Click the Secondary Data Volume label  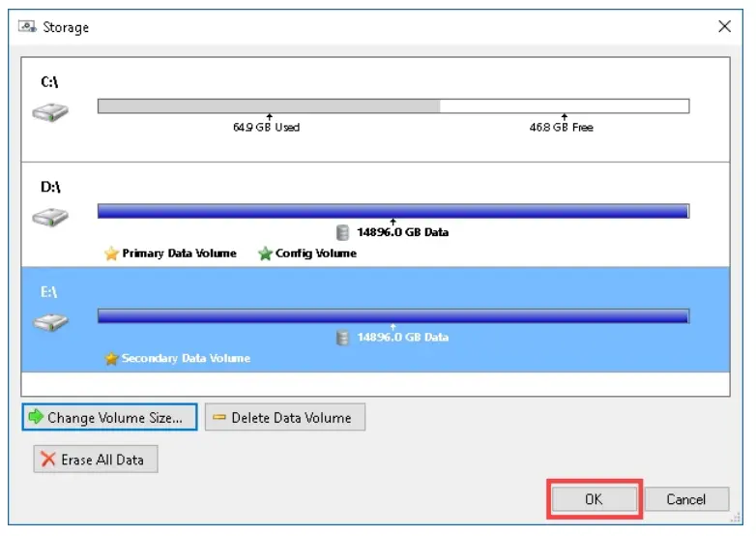point(187,358)
